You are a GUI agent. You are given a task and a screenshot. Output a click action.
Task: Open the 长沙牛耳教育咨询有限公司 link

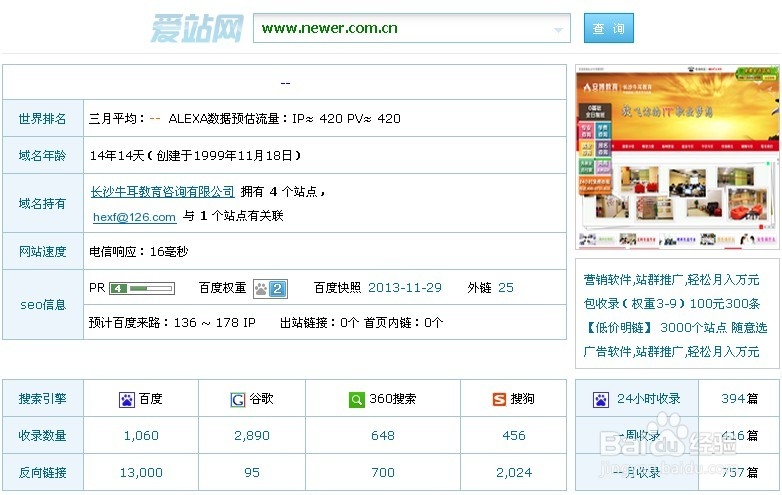[x=162, y=191]
